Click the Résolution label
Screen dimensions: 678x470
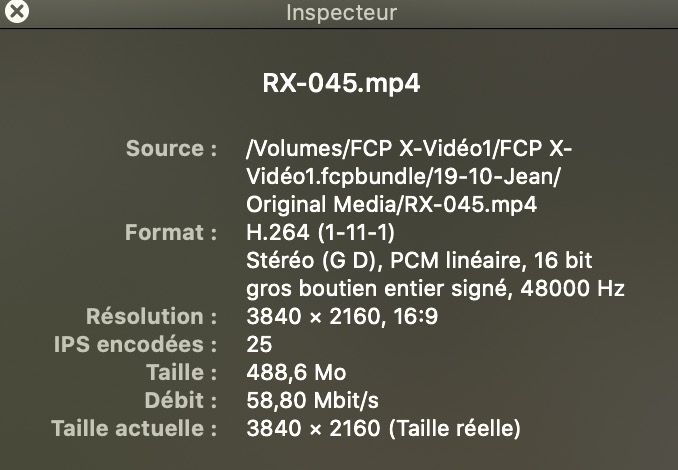[x=151, y=316]
